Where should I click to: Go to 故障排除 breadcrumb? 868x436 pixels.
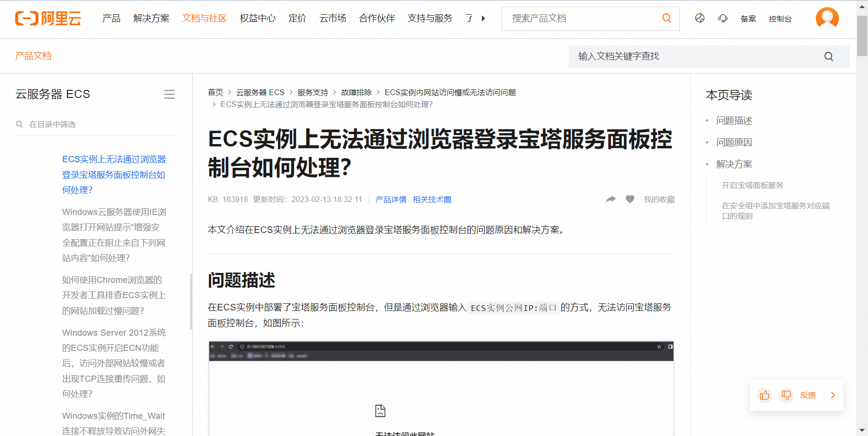click(356, 92)
